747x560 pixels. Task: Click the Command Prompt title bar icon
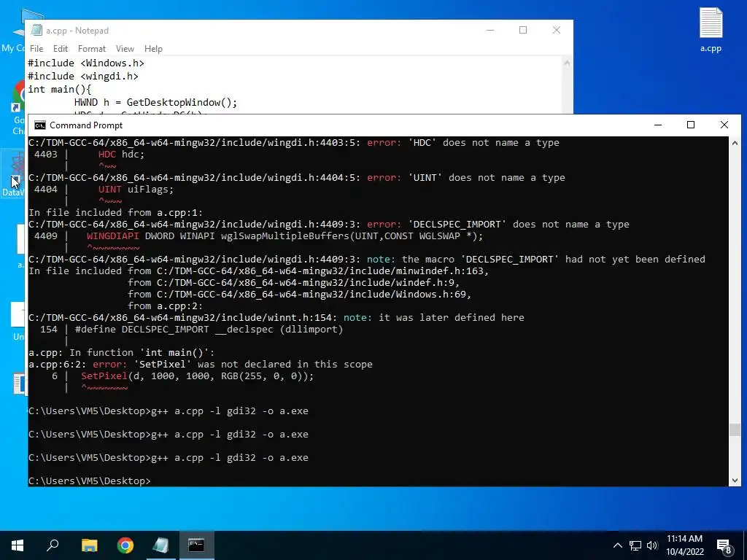click(40, 125)
